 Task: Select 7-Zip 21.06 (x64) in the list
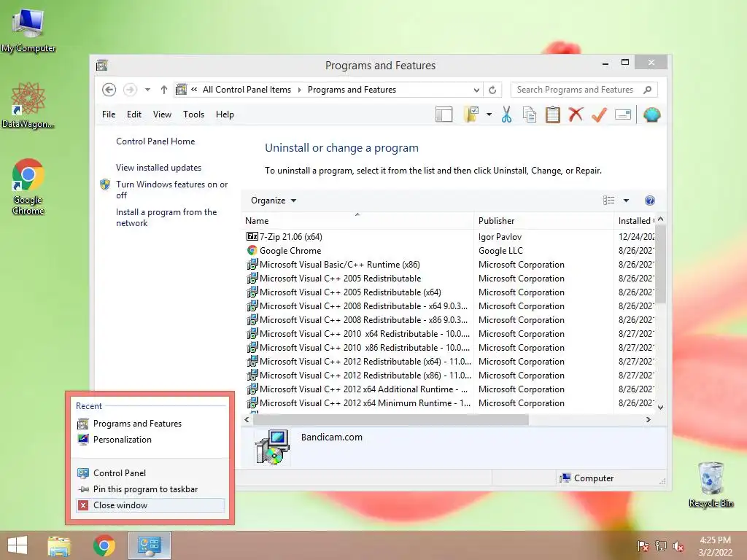(290, 237)
